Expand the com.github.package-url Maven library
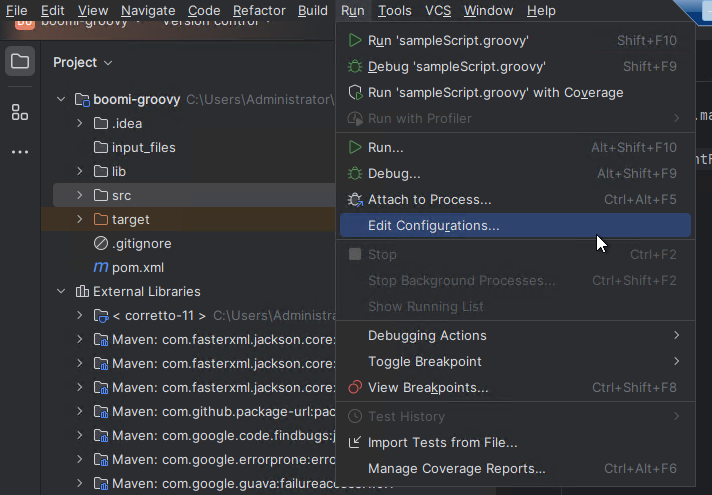This screenshot has height=495, width=712. coord(79,411)
